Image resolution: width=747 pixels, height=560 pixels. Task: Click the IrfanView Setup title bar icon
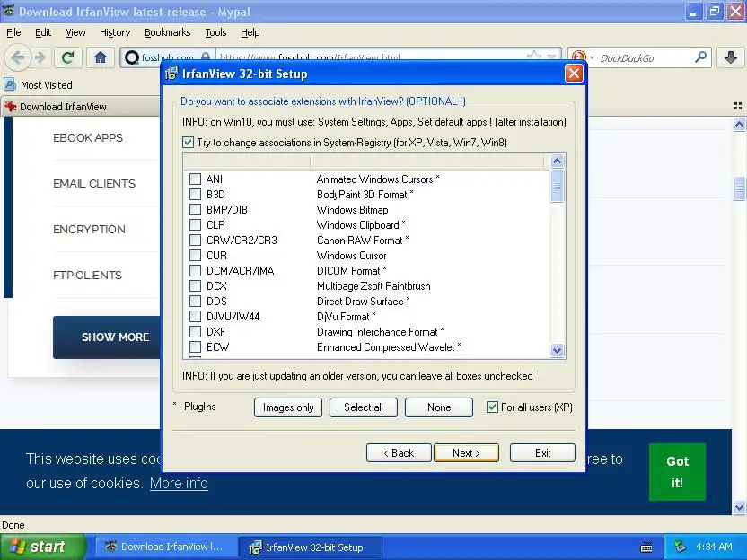pos(171,74)
